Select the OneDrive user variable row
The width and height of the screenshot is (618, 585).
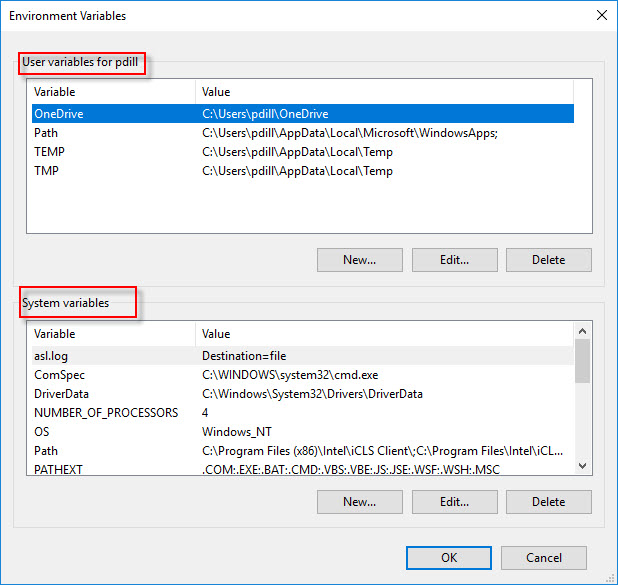[x=303, y=114]
